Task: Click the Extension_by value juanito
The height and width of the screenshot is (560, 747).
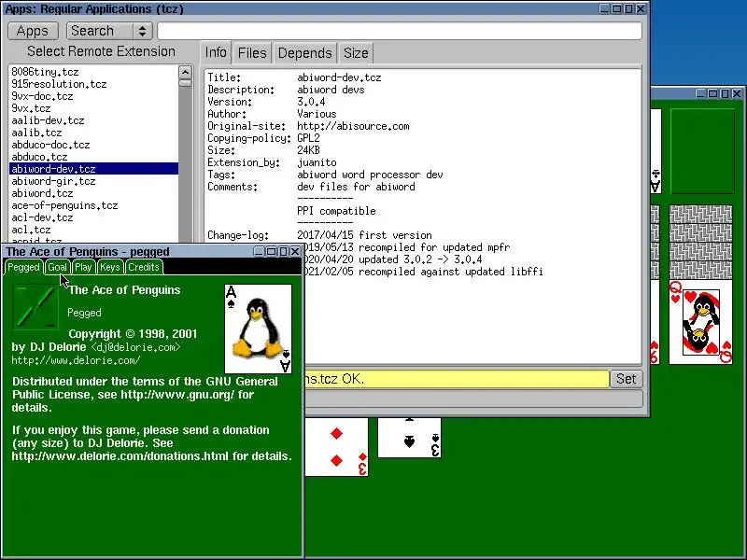Action: [317, 162]
